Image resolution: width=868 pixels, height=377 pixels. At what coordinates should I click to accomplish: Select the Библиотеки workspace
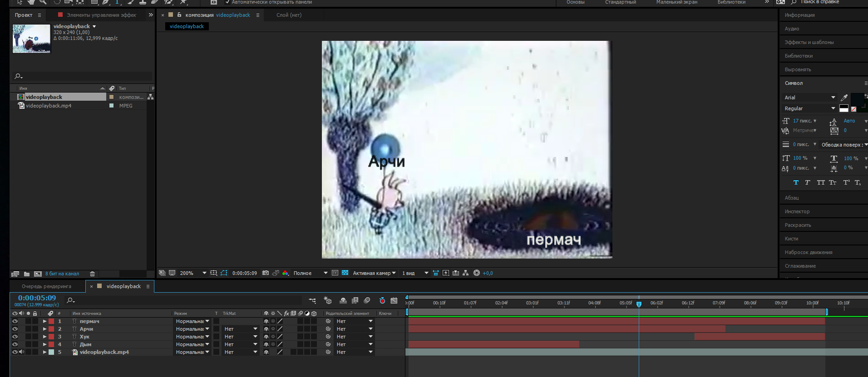pos(731,2)
